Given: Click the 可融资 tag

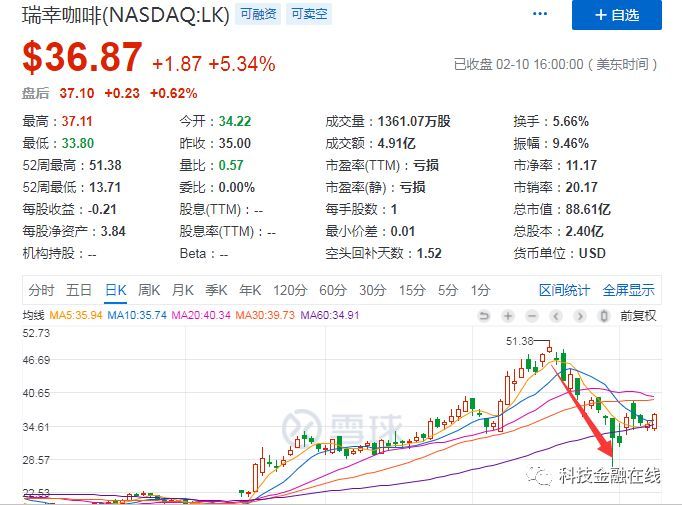Looking at the screenshot, I should 258,14.
